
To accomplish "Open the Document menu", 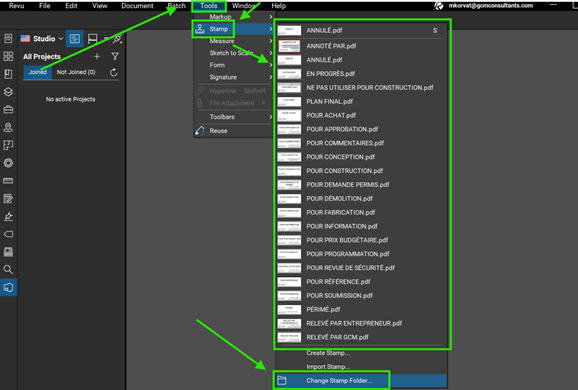I will 137,6.
